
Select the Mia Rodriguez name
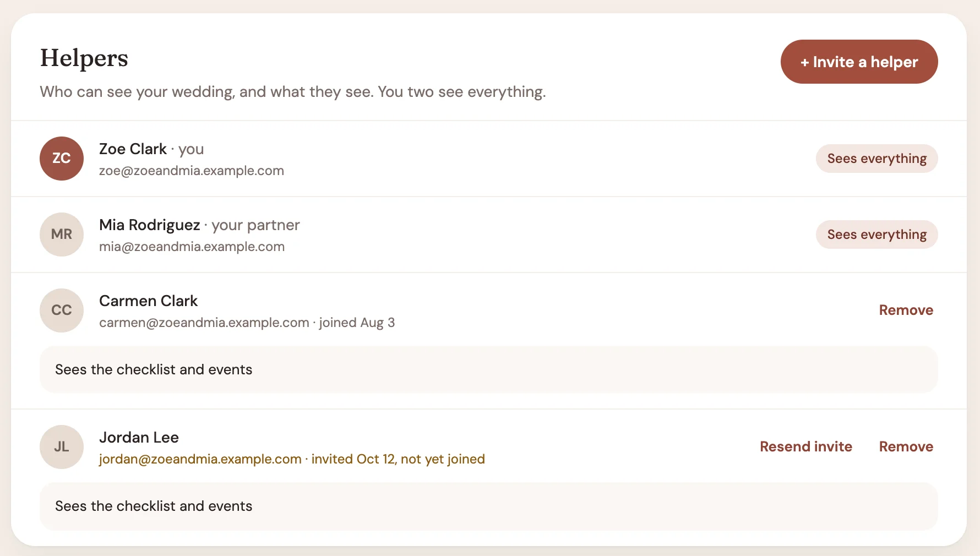(149, 225)
